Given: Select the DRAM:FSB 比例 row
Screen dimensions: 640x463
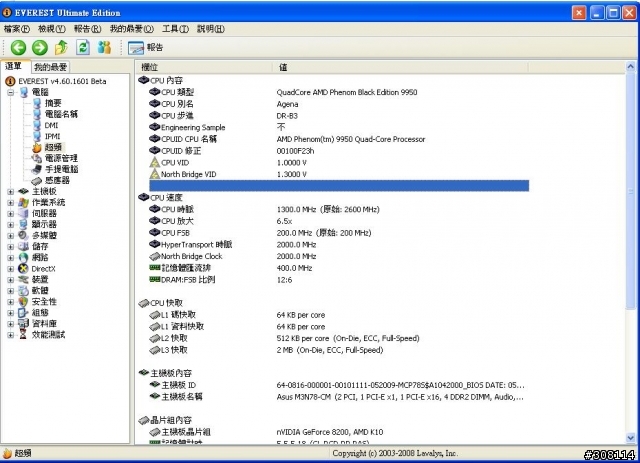Looking at the screenshot, I should click(339, 280).
